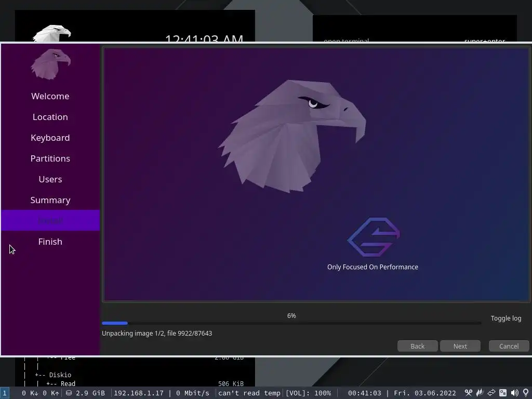Select the Welcome step in sidebar
This screenshot has width=532, height=399.
click(50, 96)
